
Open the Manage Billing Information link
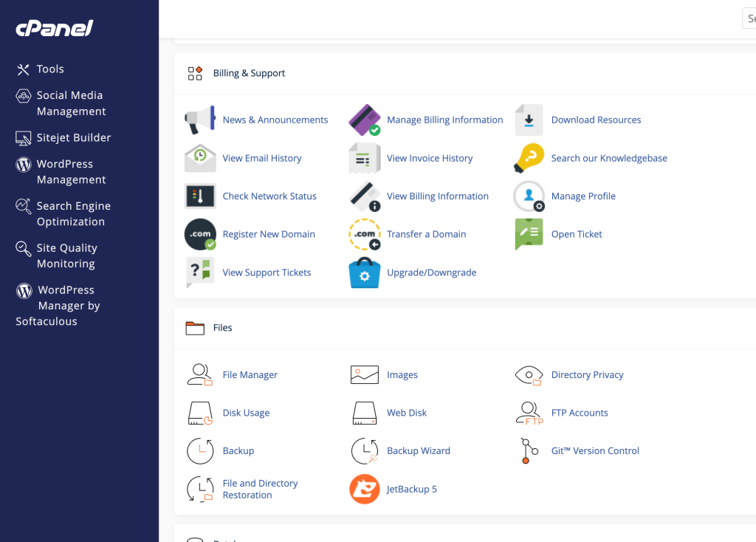click(444, 120)
